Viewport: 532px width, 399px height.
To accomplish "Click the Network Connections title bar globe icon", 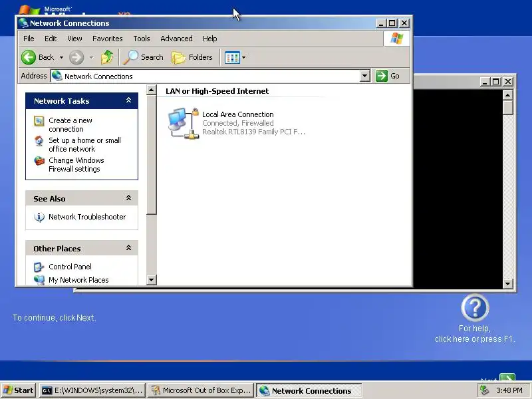I will 23,23.
